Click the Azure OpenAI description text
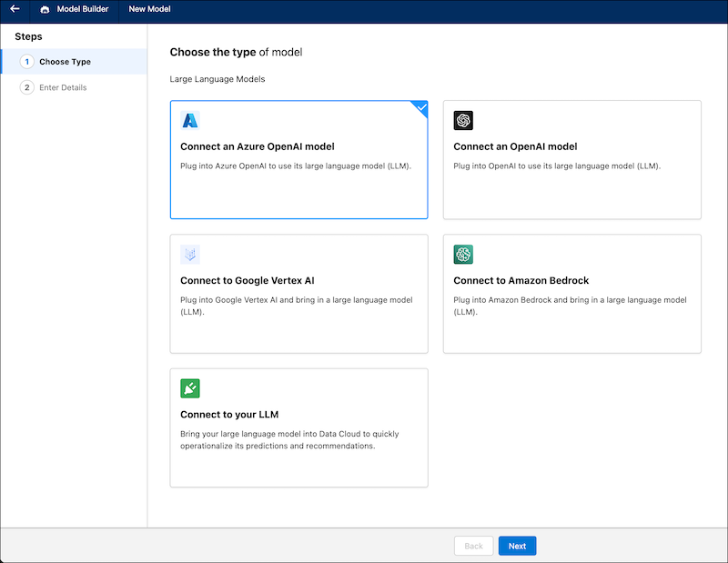Image resolution: width=728 pixels, height=563 pixels. click(296, 166)
